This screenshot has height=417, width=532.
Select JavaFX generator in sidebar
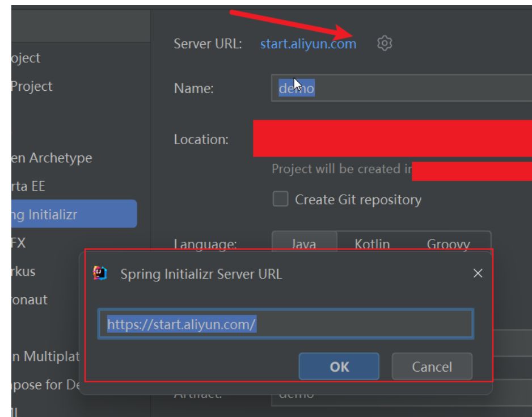(x=19, y=243)
